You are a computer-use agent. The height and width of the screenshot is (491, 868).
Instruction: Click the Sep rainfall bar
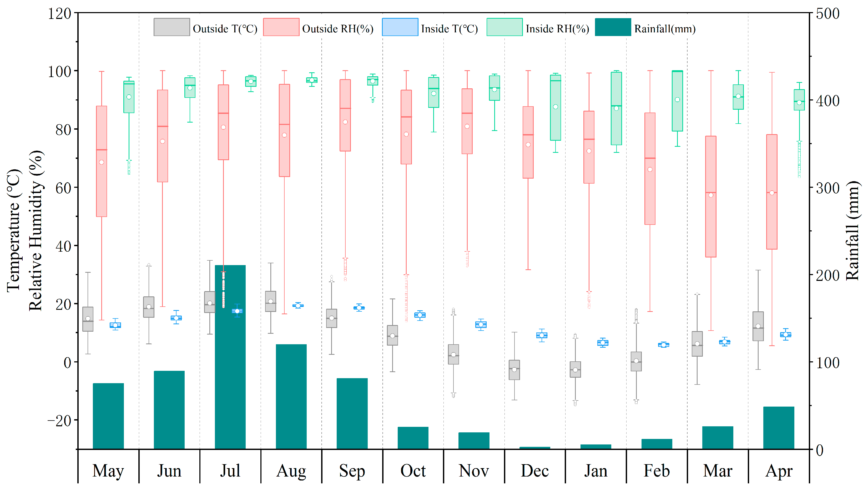coord(352,414)
